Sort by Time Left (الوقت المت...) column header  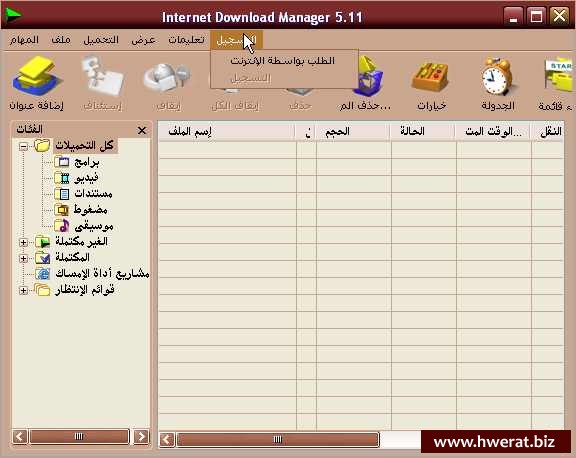(493, 131)
